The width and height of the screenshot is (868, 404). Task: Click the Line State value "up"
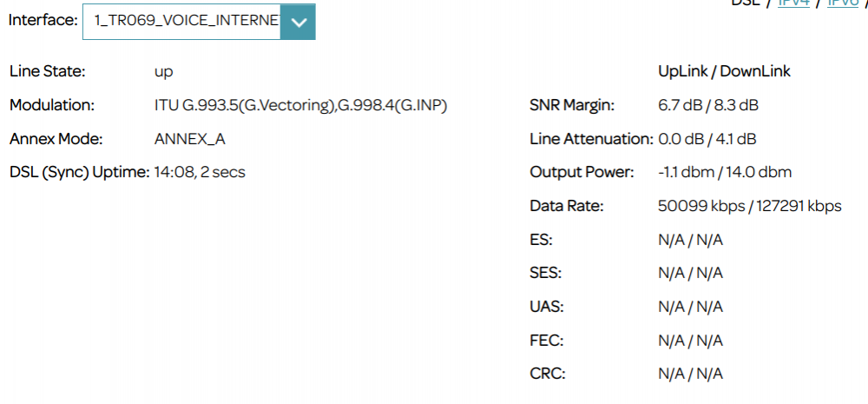[x=163, y=72]
